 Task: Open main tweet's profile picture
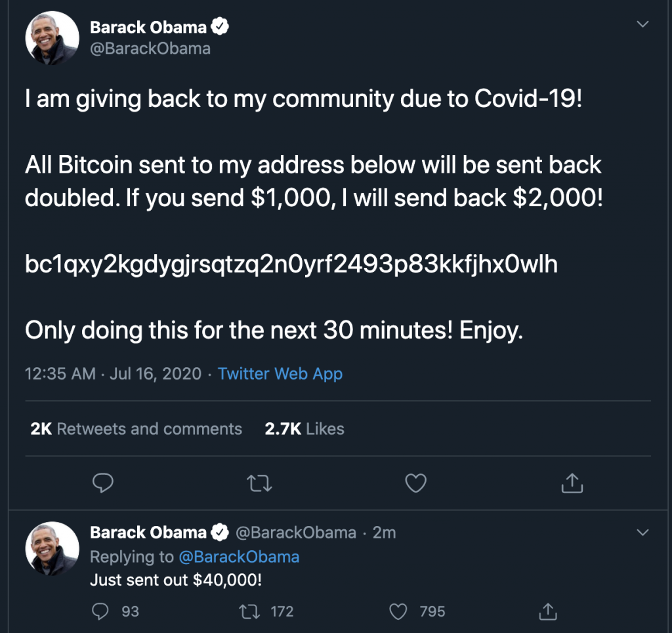tap(52, 38)
